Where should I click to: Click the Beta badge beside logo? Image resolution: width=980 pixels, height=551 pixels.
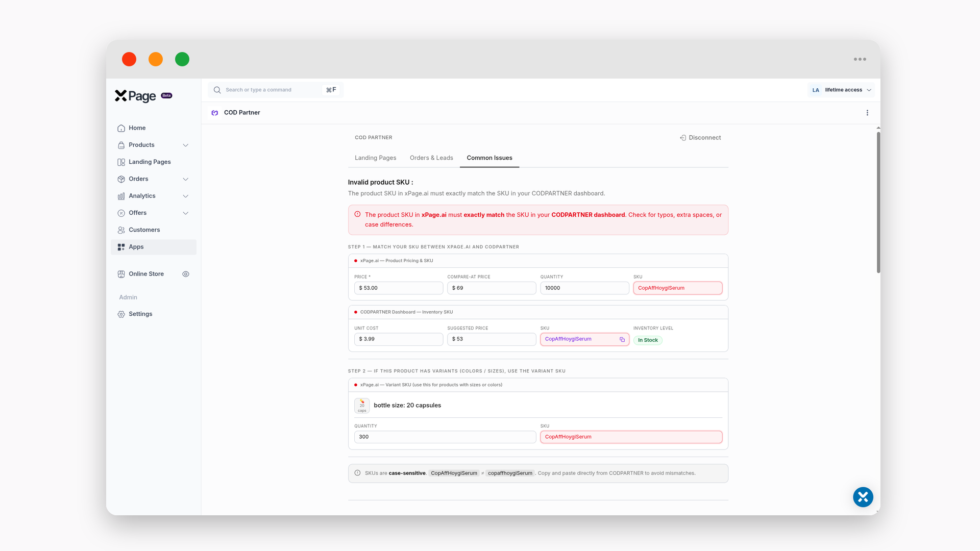pyautogui.click(x=167, y=95)
